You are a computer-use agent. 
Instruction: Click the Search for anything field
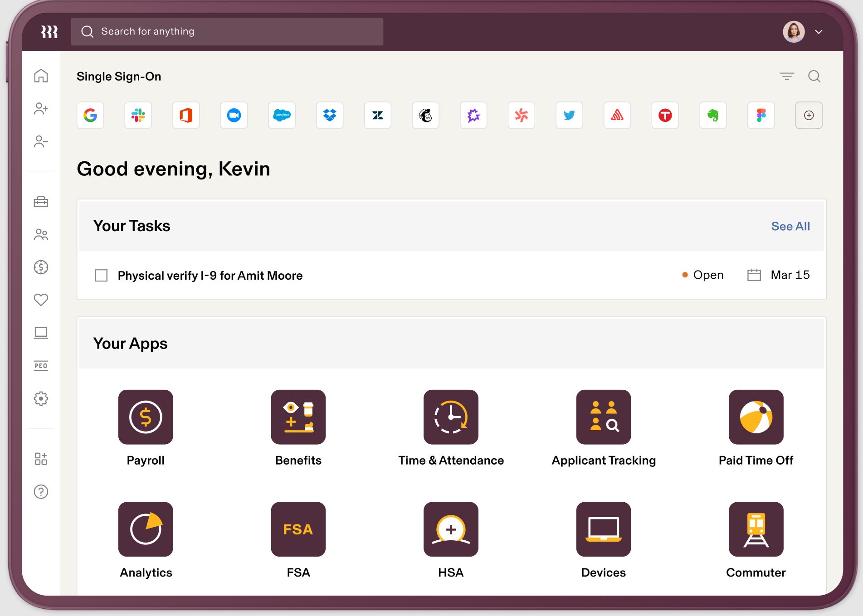(x=227, y=32)
